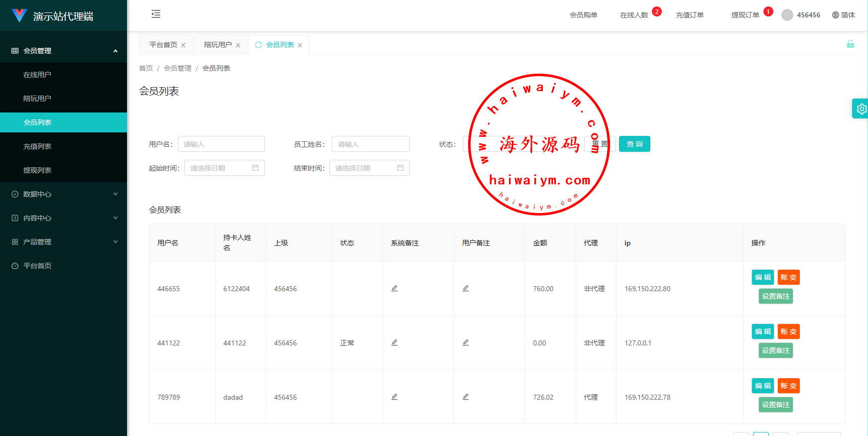Select 充值列表 in the sidebar
The height and width of the screenshot is (436, 868).
click(37, 146)
